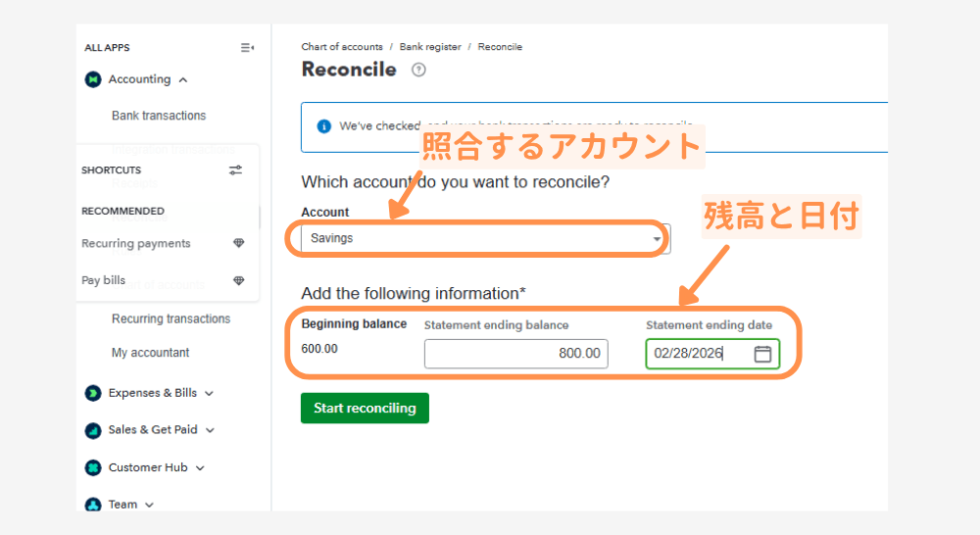Open the shortcuts customize sliders icon
This screenshot has width=980, height=535.
point(236,170)
